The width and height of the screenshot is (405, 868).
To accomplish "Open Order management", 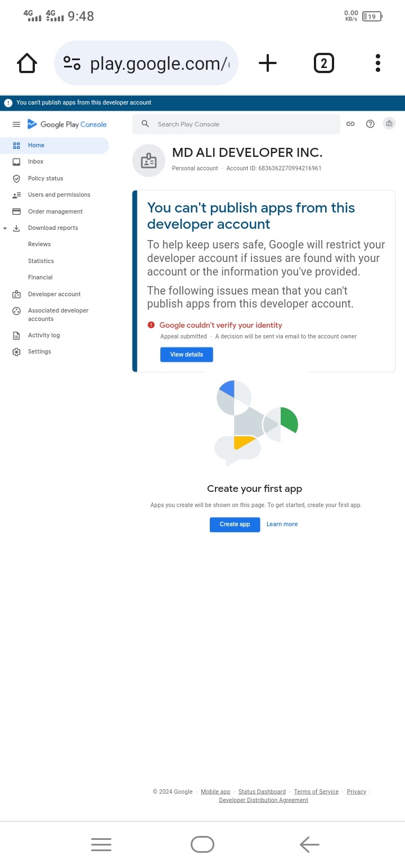I will (55, 211).
